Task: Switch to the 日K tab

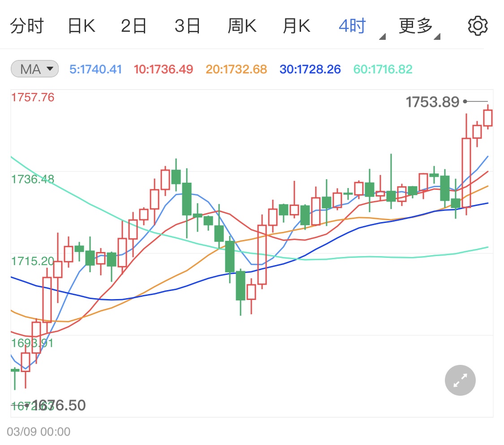Action: click(x=82, y=26)
